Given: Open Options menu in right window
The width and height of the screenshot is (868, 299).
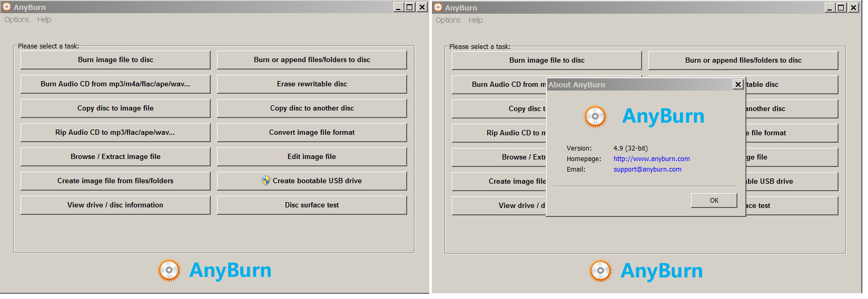Looking at the screenshot, I should [448, 20].
